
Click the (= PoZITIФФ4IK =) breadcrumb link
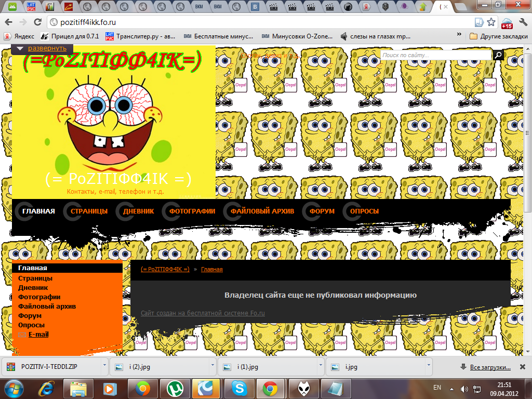[165, 269]
